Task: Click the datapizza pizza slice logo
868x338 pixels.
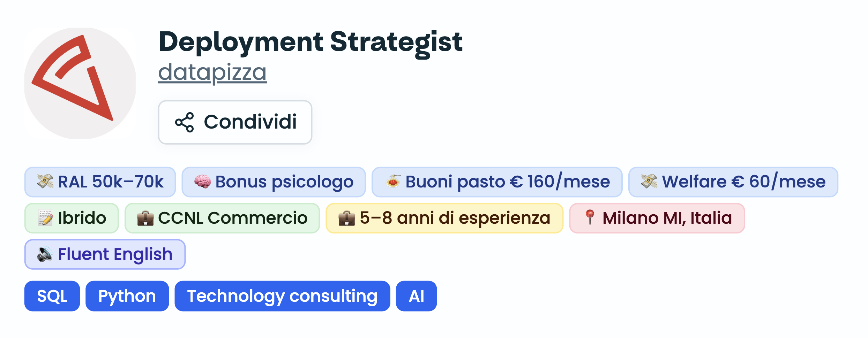Action: point(80,83)
